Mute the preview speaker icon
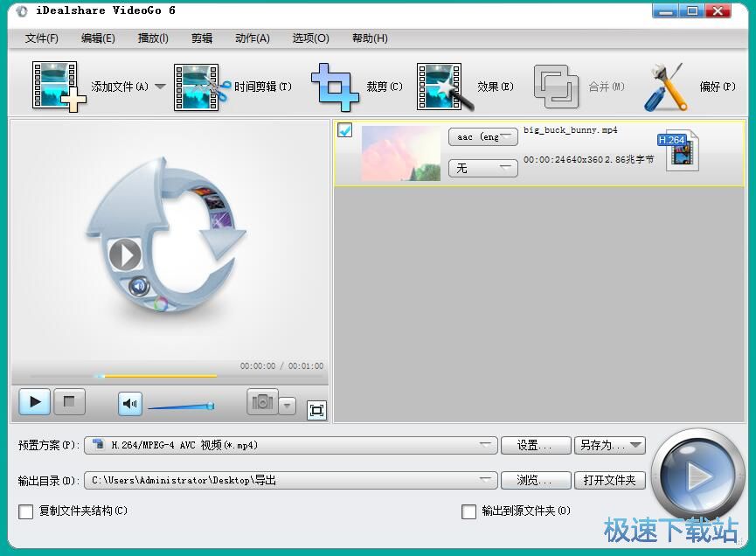This screenshot has height=556, width=756. 130,403
